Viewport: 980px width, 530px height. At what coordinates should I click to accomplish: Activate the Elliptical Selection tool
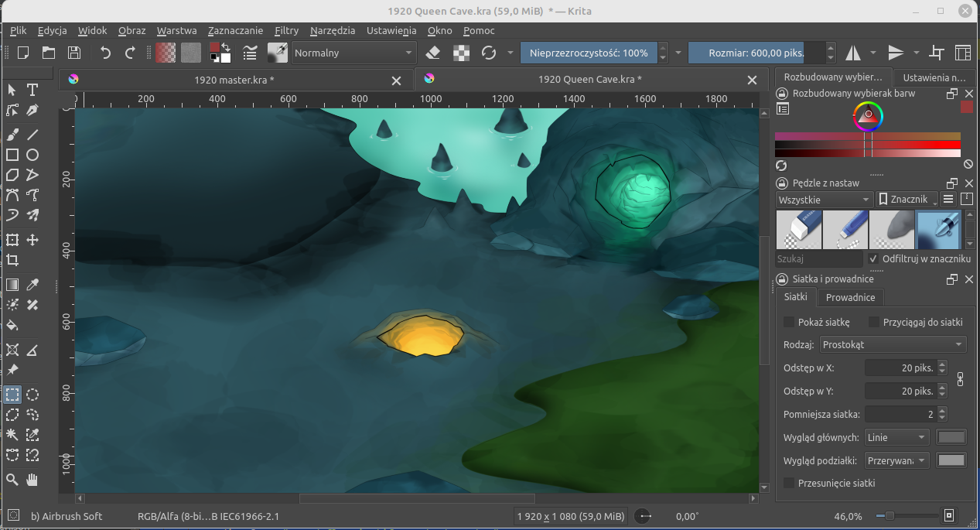coord(32,395)
